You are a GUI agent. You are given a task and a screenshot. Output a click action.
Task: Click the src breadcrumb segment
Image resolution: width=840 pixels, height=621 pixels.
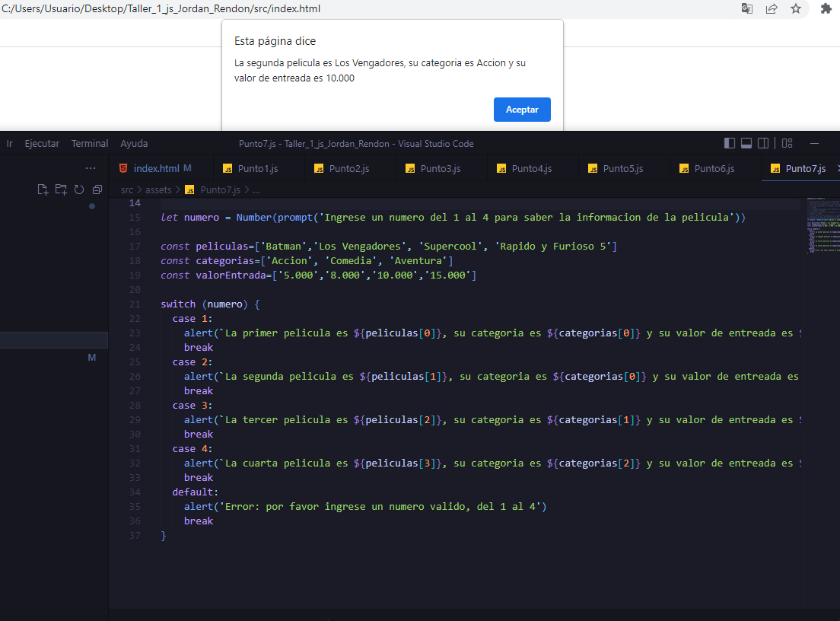coord(127,189)
